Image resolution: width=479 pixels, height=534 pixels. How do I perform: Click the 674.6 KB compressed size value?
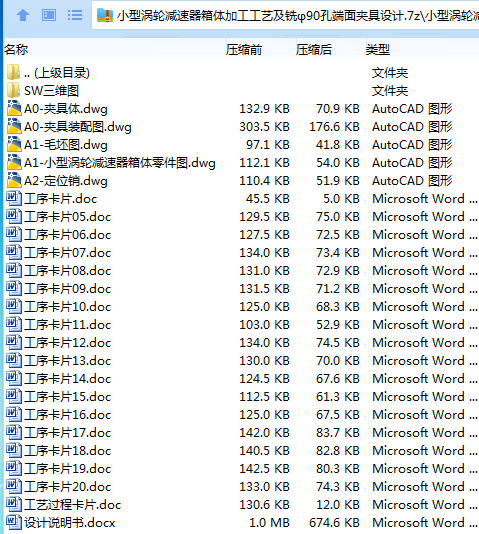point(334,523)
